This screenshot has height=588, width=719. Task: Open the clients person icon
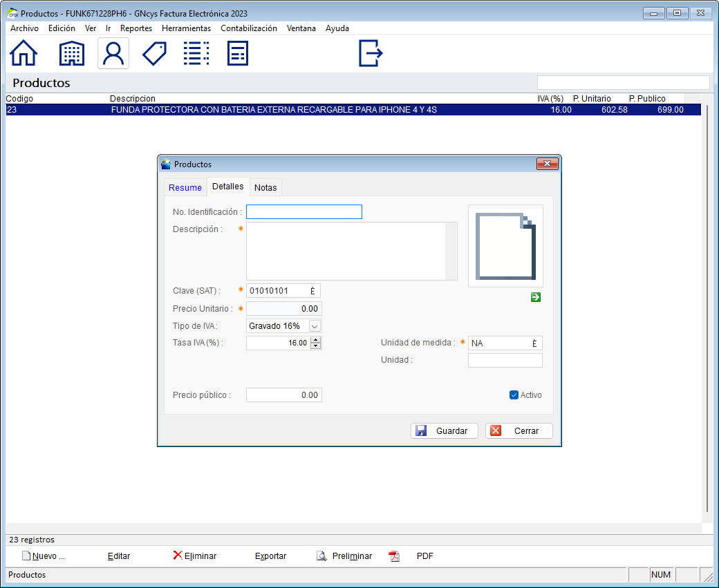(113, 53)
